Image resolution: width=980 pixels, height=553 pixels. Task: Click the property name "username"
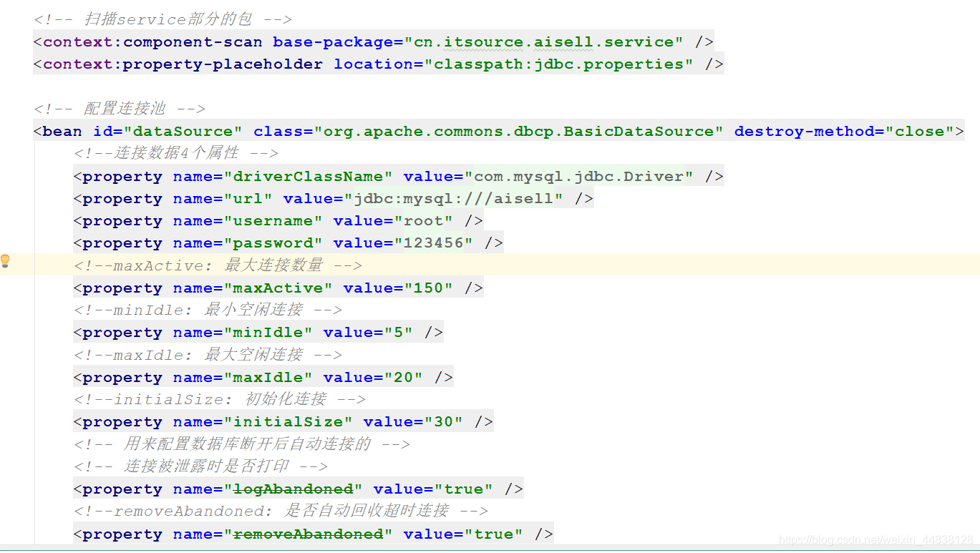click(273, 221)
